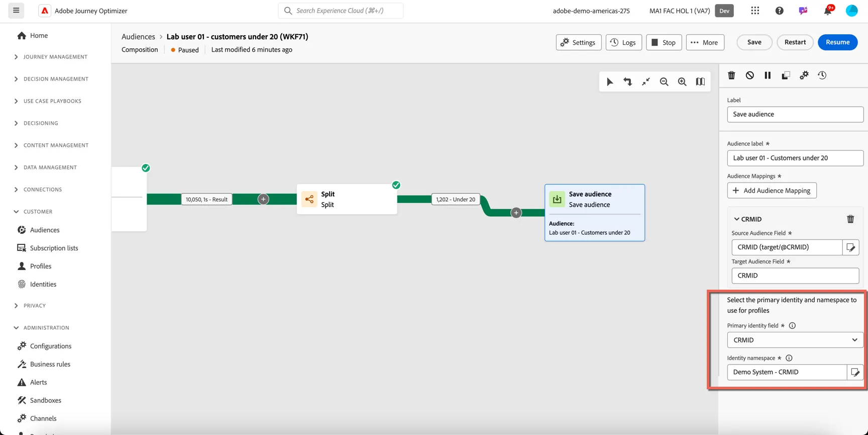Restart the composition
Viewport: 868px width, 435px height.
point(795,42)
